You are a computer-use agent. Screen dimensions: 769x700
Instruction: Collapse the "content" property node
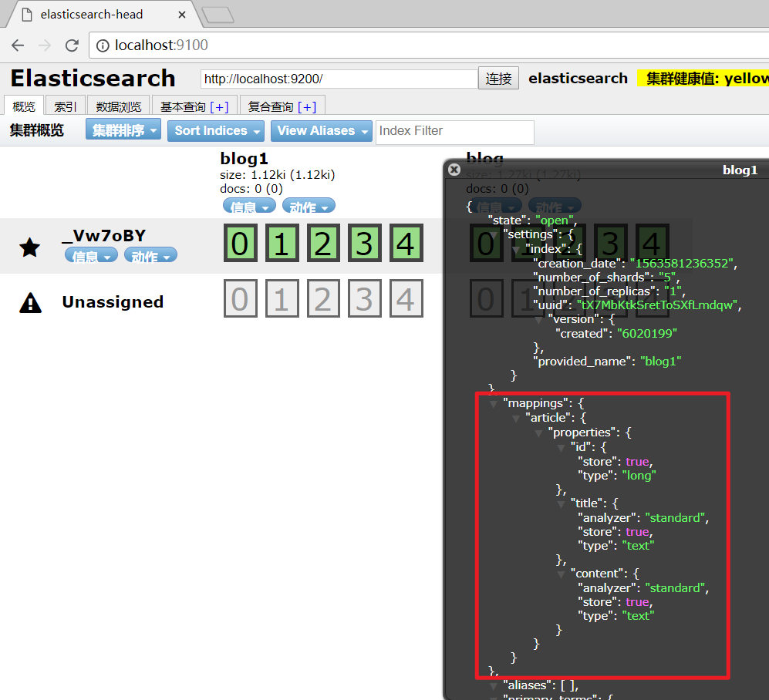click(562, 574)
